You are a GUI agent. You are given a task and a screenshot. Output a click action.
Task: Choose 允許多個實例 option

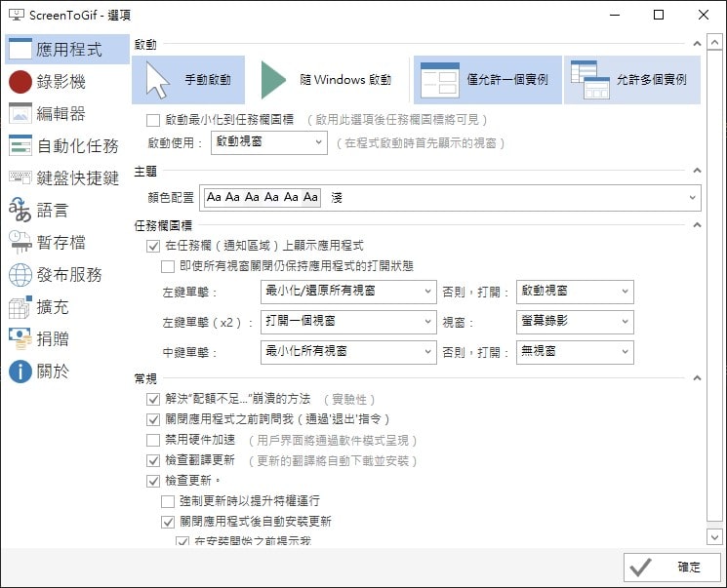(632, 80)
